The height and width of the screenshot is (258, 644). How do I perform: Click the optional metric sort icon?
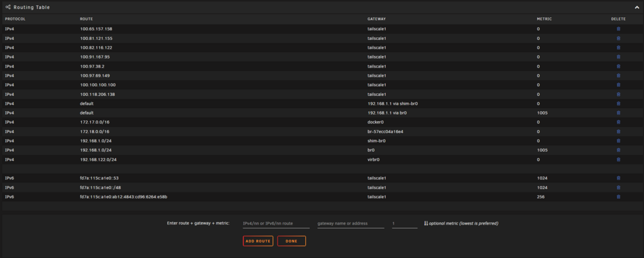(426, 223)
